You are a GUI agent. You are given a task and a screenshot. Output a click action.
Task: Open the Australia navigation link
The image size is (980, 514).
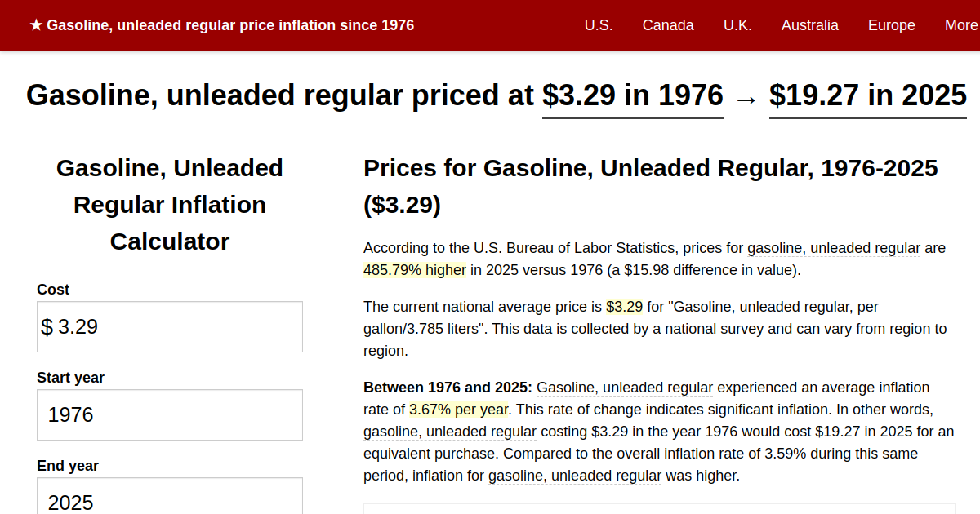coord(810,25)
